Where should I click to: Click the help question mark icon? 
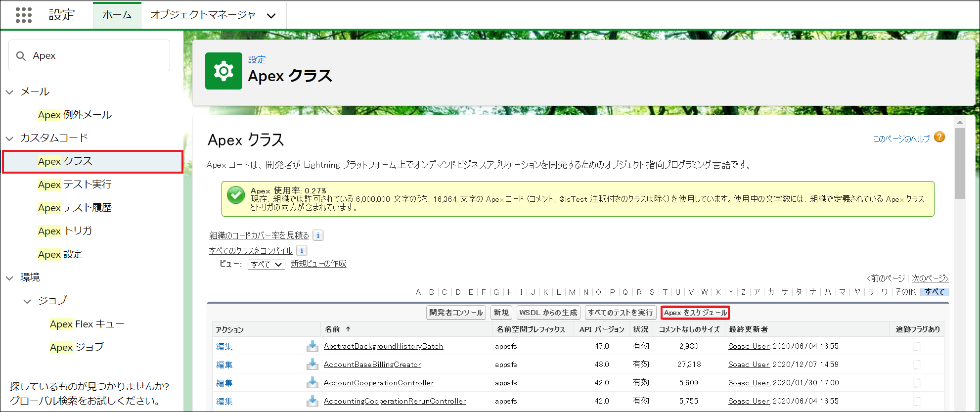click(x=939, y=137)
